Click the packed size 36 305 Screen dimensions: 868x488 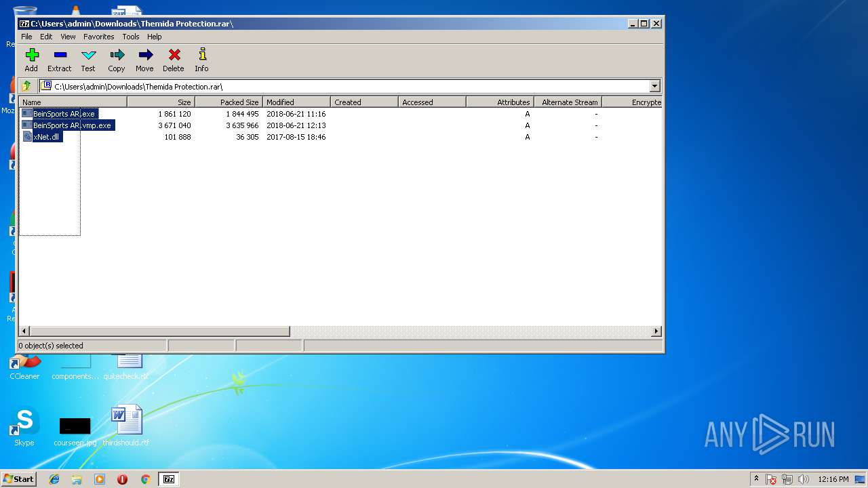(248, 137)
